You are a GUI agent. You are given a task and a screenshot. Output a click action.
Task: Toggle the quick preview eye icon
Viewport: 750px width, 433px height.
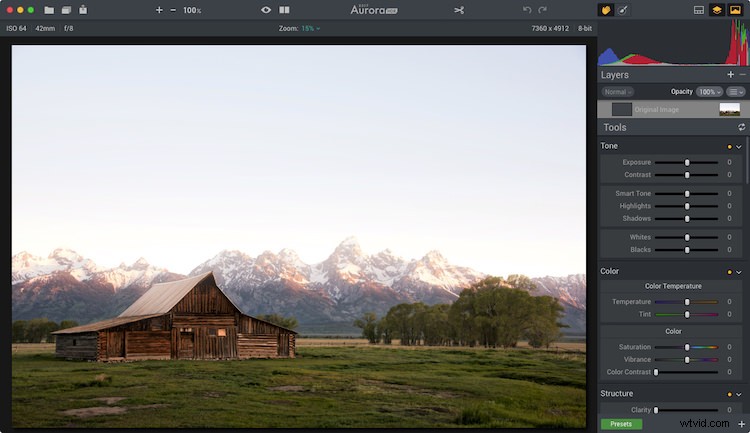266,10
